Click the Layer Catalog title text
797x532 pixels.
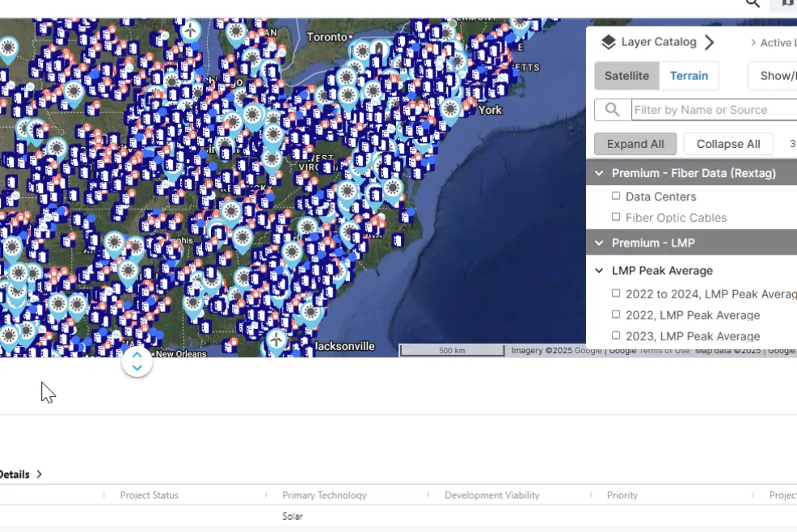coord(659,42)
